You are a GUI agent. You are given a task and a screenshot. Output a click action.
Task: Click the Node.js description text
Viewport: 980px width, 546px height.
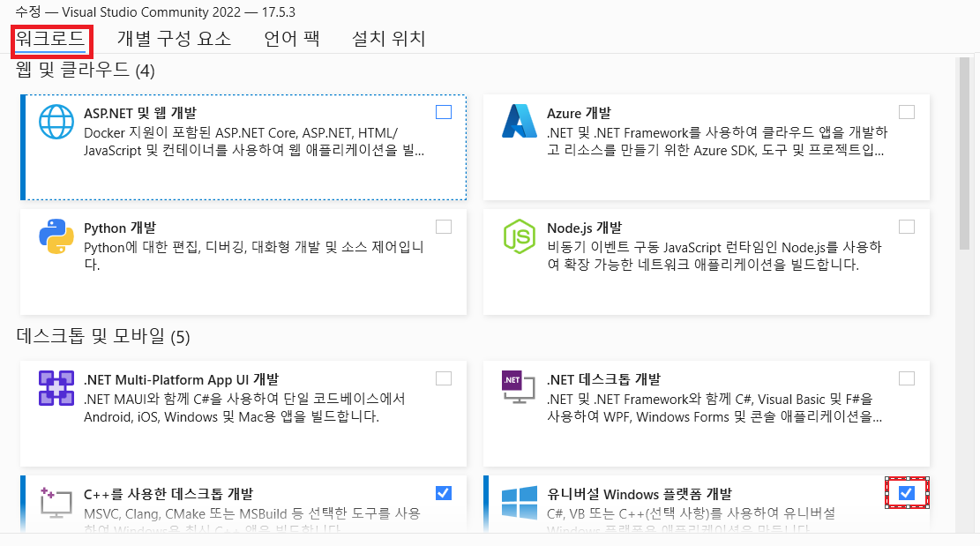[x=714, y=256]
